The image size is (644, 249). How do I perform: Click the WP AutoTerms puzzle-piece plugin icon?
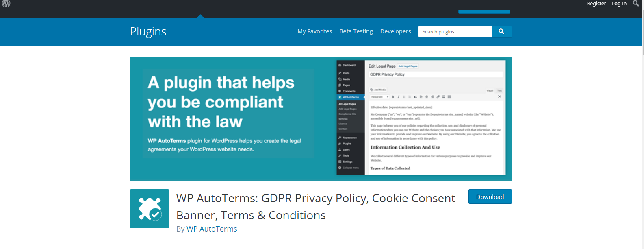[150, 209]
